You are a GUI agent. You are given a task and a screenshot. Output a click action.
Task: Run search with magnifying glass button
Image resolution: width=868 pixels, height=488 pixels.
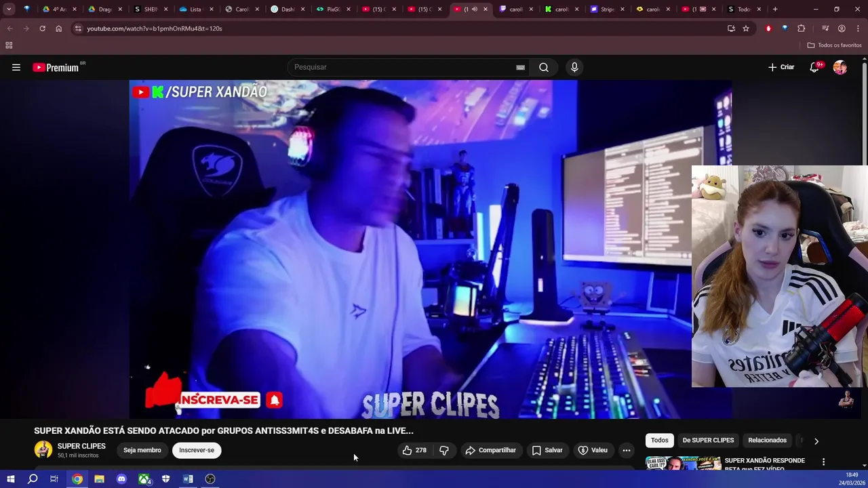(544, 67)
